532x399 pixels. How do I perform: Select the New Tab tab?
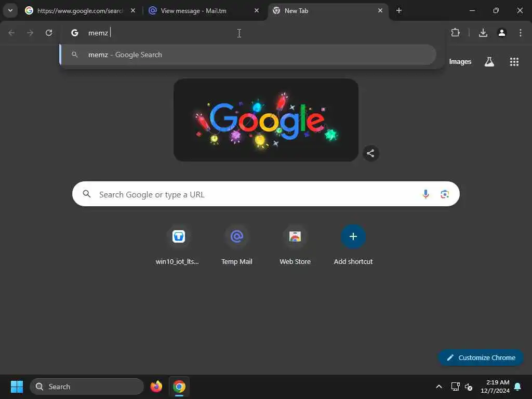(326, 10)
